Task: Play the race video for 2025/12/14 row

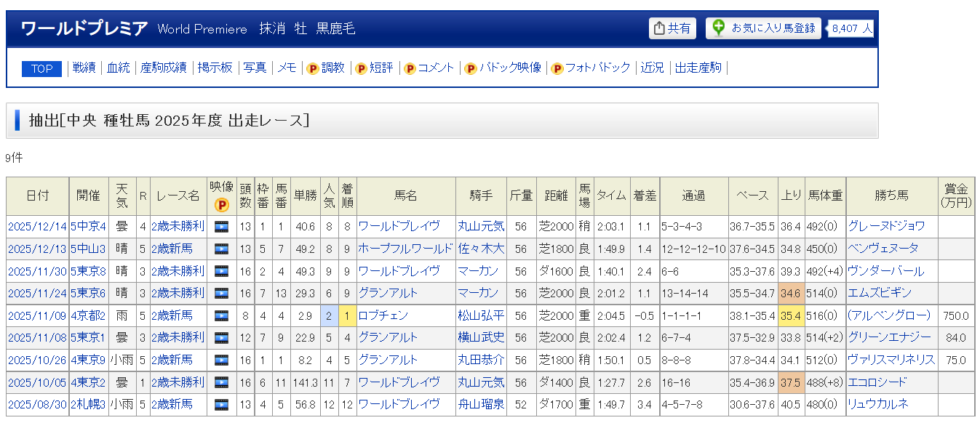Action: 221,227
